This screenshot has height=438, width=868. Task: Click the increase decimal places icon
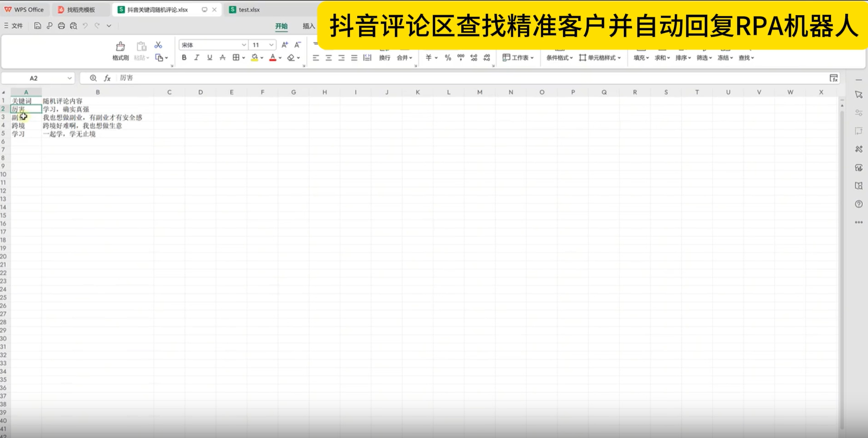pyautogui.click(x=474, y=58)
